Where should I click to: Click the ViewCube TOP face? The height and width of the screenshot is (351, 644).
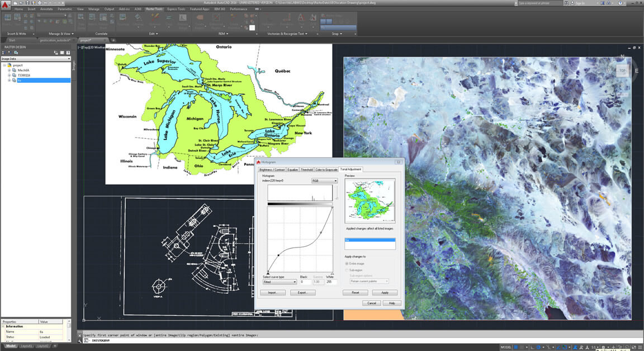(x=622, y=71)
